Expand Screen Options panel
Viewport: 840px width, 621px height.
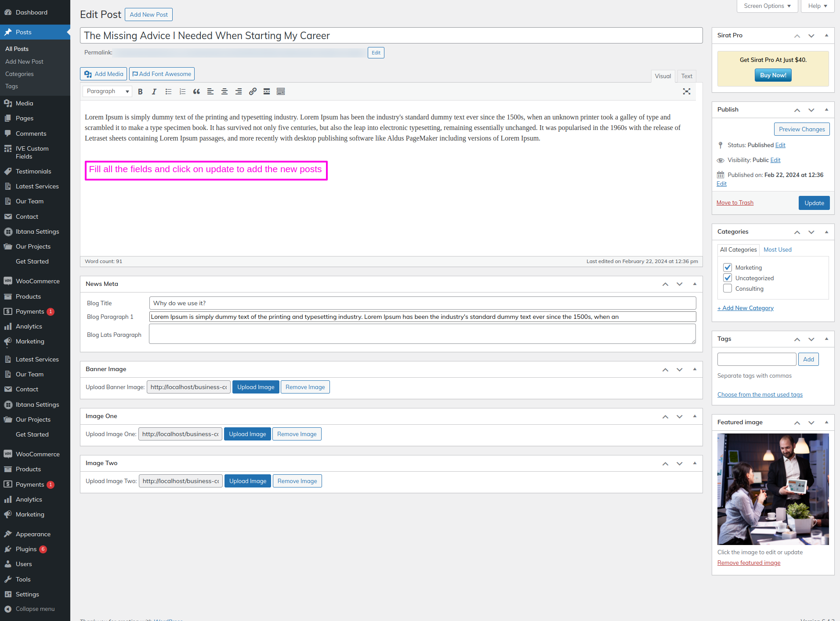coord(767,6)
